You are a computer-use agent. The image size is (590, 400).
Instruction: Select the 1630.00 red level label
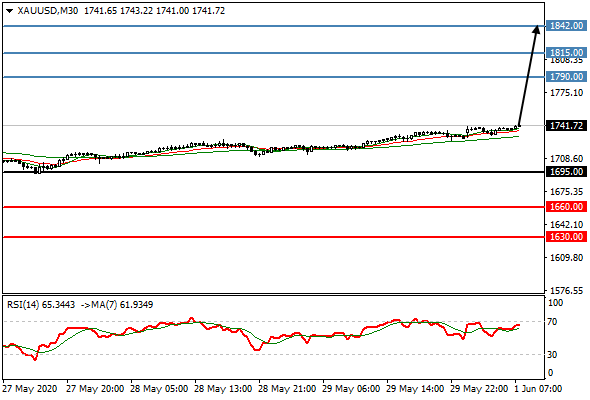(566, 237)
